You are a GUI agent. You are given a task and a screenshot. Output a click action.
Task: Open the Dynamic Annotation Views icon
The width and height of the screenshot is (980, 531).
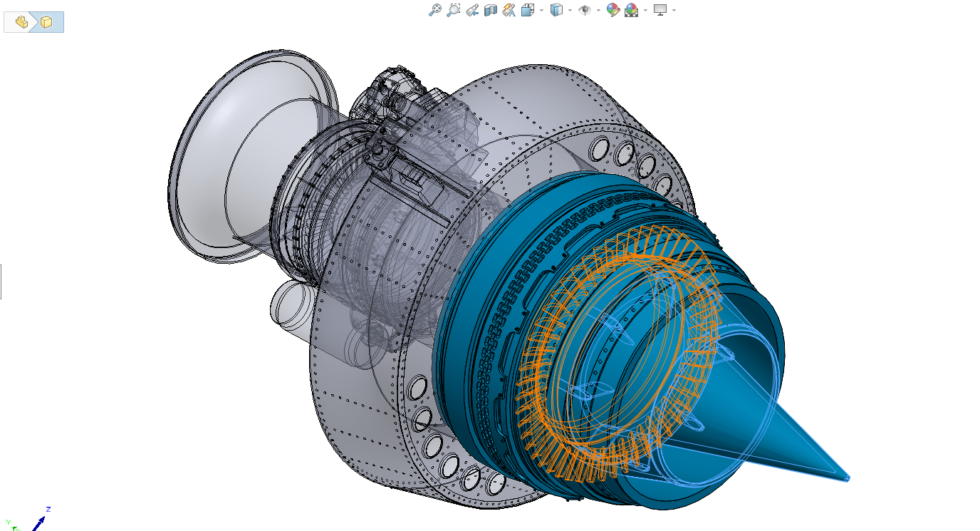point(509,10)
